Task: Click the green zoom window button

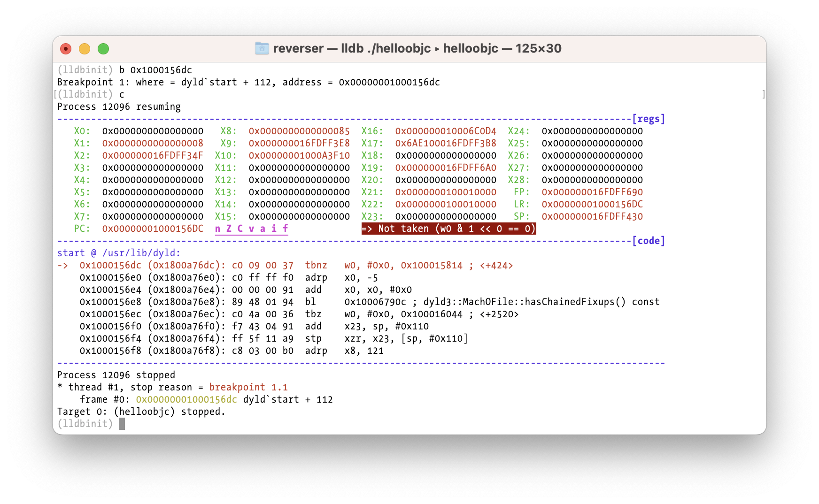Action: pos(103,49)
